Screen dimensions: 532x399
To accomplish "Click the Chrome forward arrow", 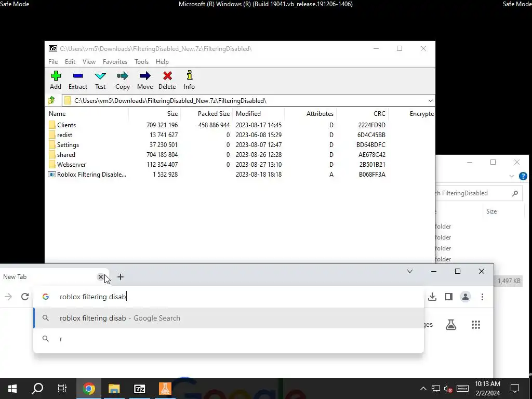I will click(8, 297).
